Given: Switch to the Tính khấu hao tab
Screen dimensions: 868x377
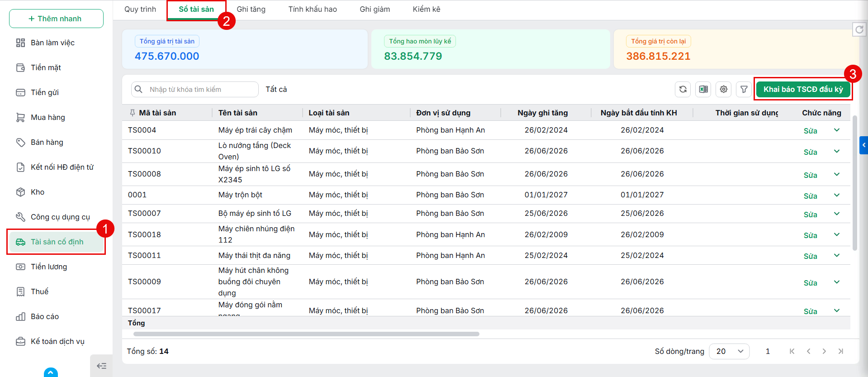Looking at the screenshot, I should coord(313,9).
